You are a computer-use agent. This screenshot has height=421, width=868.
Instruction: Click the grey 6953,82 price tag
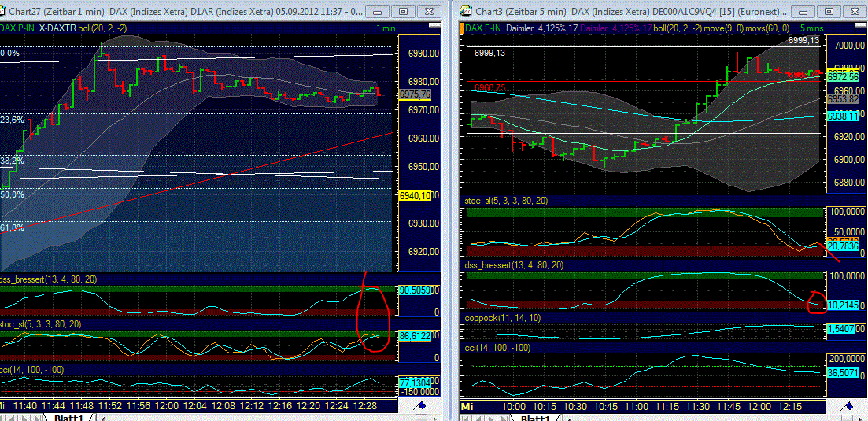point(843,98)
